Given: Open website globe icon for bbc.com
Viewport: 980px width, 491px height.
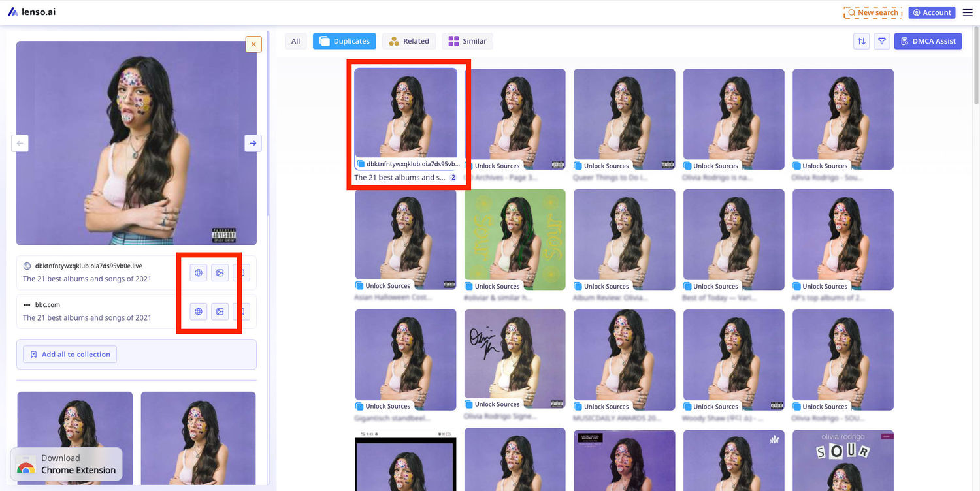Looking at the screenshot, I should [x=199, y=311].
